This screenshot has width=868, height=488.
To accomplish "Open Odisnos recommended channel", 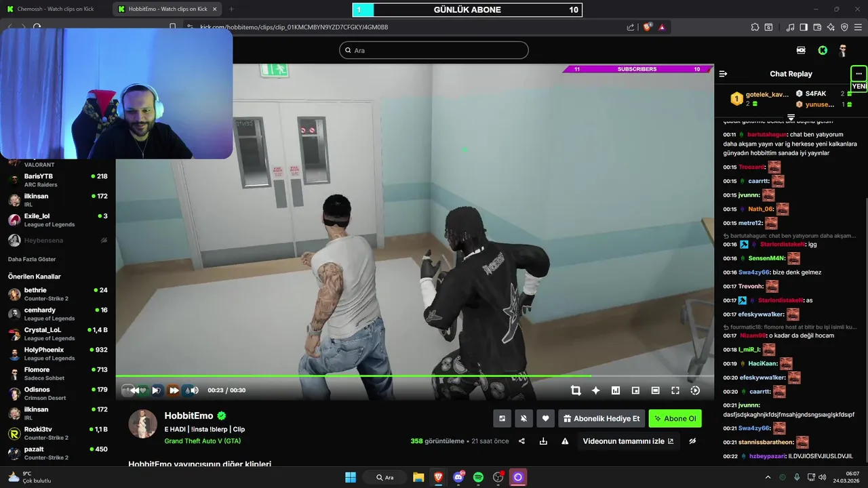I will pyautogui.click(x=58, y=393).
